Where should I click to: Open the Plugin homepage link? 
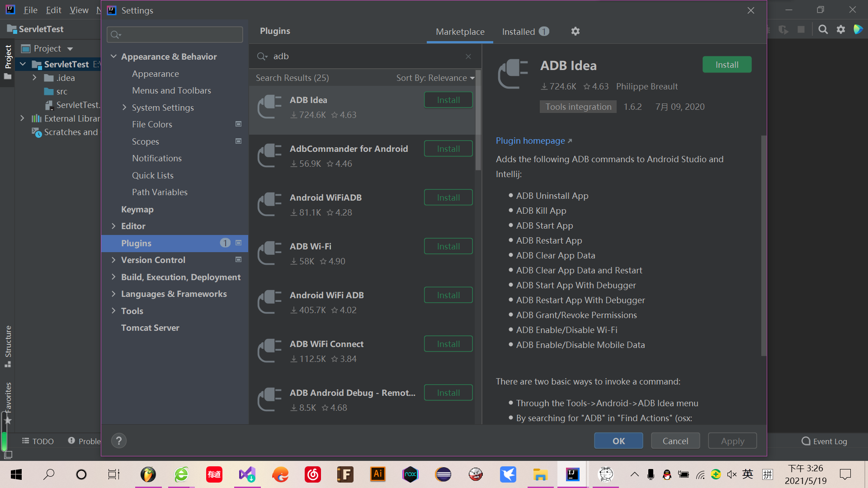click(x=530, y=141)
